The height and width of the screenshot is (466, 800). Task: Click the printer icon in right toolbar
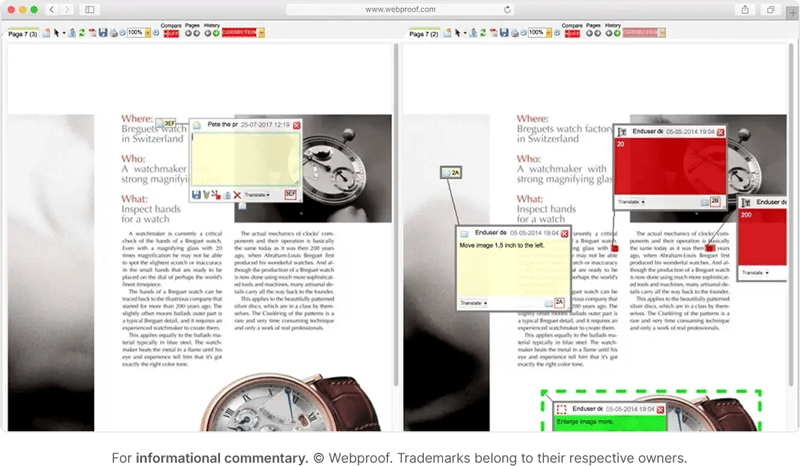click(x=514, y=33)
